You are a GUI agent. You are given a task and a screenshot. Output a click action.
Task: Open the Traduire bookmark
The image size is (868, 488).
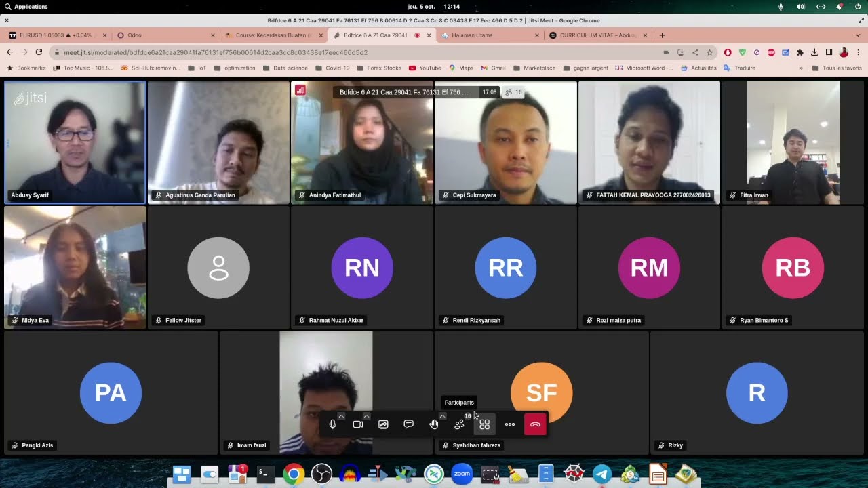coord(739,68)
